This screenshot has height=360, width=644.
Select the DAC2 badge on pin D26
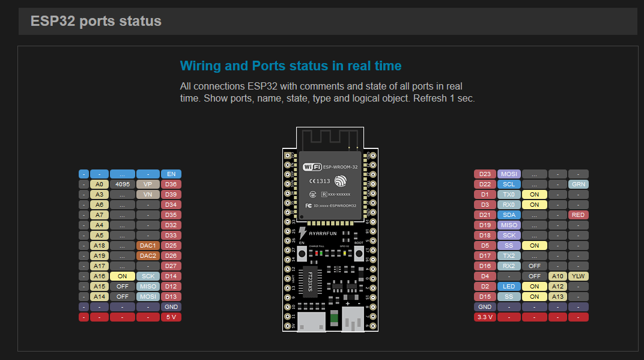click(x=148, y=255)
